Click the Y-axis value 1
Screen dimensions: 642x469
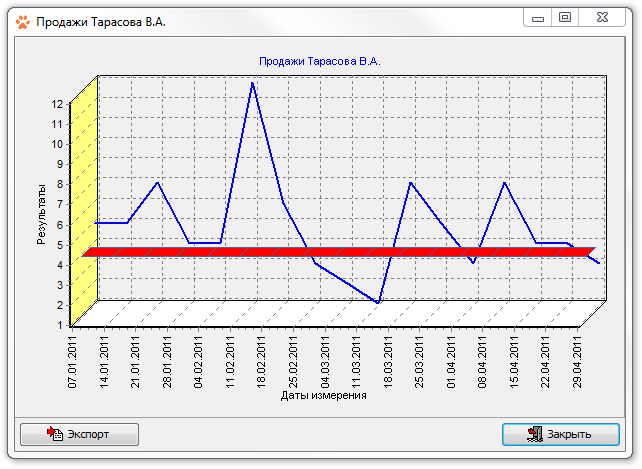click(x=61, y=325)
